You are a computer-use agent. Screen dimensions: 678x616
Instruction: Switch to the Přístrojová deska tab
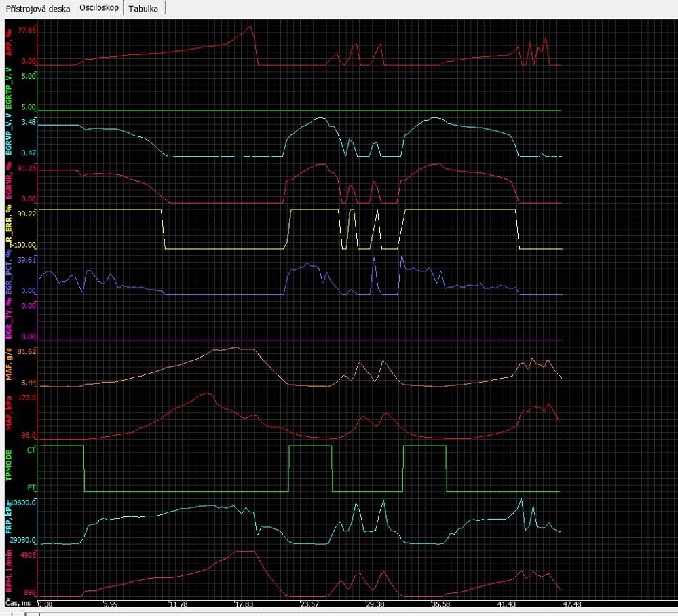[x=38, y=9]
